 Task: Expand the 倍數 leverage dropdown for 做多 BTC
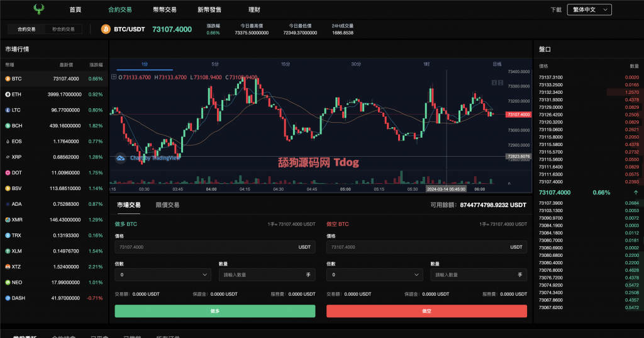click(162, 275)
